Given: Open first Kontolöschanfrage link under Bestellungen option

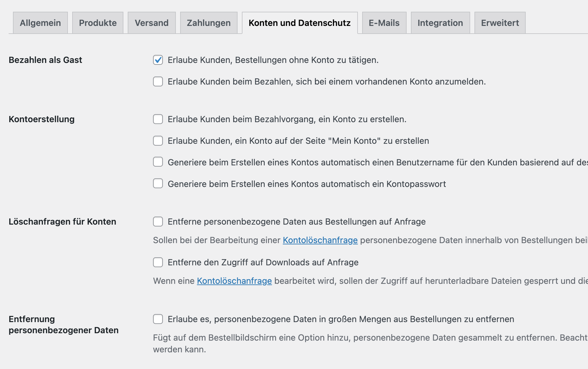Looking at the screenshot, I should (x=320, y=240).
